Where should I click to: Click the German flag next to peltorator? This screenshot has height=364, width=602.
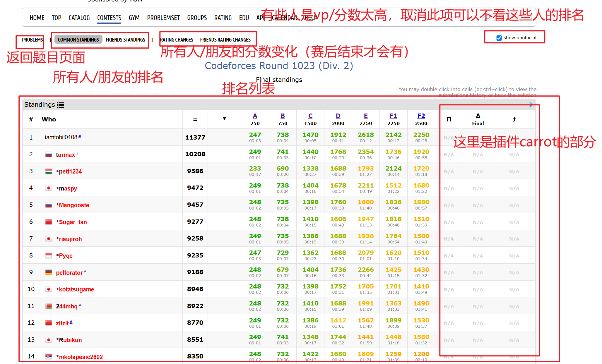point(49,272)
